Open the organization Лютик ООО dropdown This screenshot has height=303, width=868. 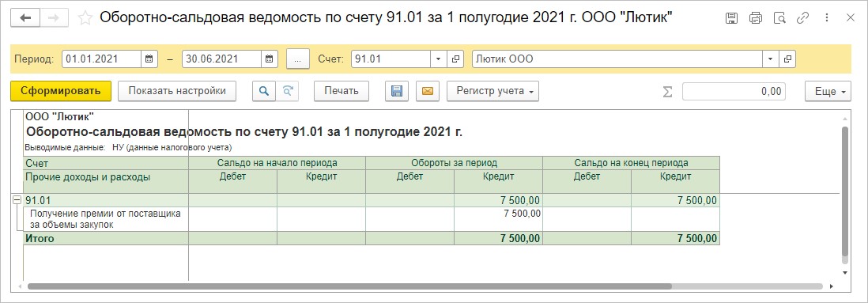click(x=771, y=59)
